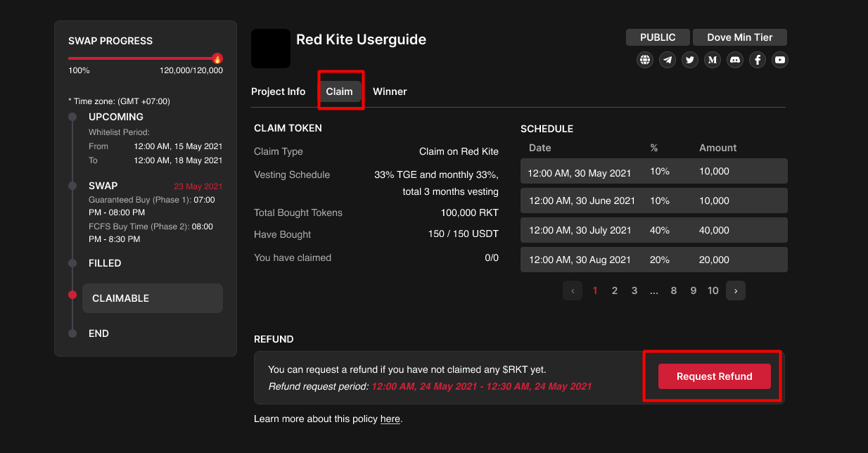Click the '20%' schedule cell
The height and width of the screenshot is (453, 868).
point(660,260)
